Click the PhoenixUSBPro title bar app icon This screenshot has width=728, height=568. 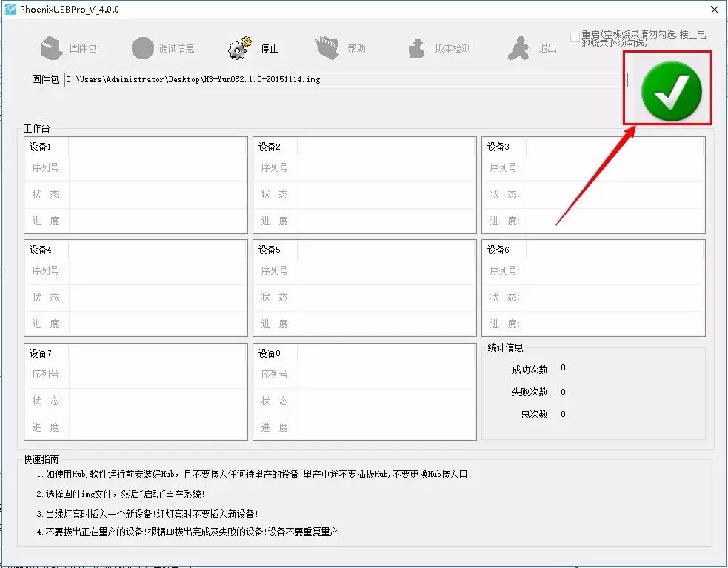tap(10, 9)
